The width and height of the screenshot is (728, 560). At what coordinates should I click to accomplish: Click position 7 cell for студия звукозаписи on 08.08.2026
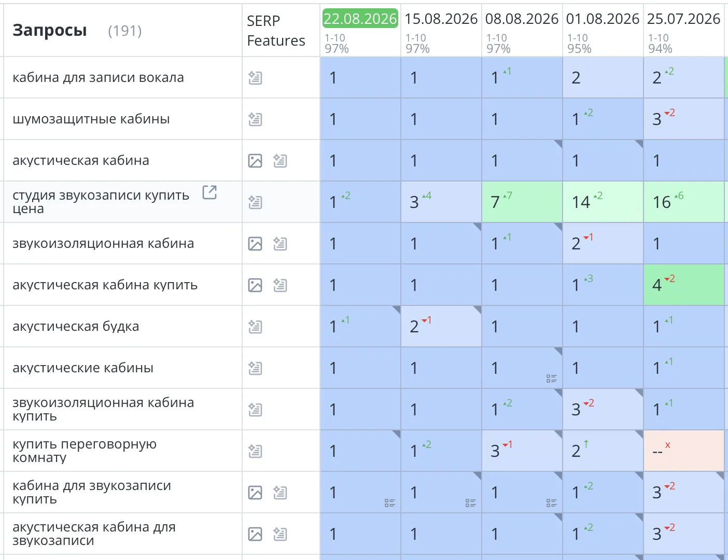pyautogui.click(x=522, y=202)
